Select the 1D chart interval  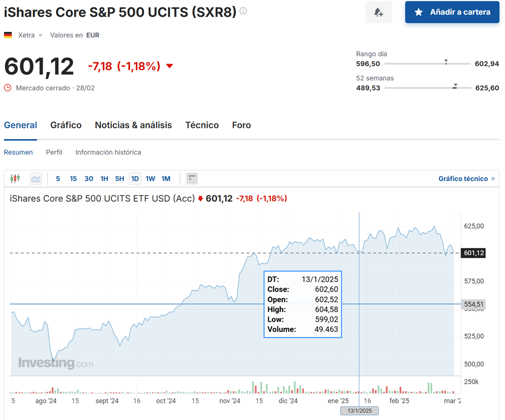(x=135, y=178)
